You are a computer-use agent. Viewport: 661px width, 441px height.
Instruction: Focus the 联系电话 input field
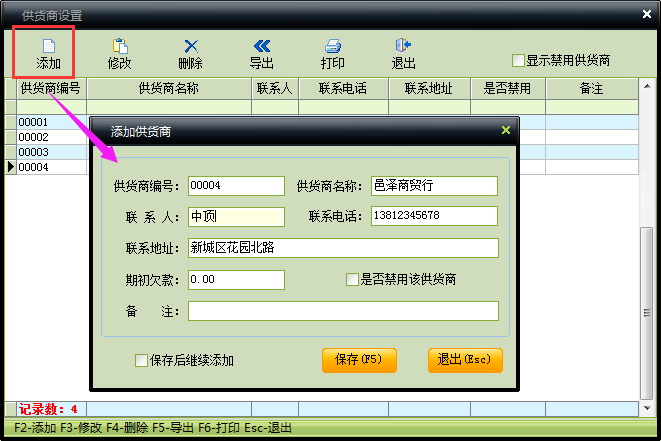point(433,216)
